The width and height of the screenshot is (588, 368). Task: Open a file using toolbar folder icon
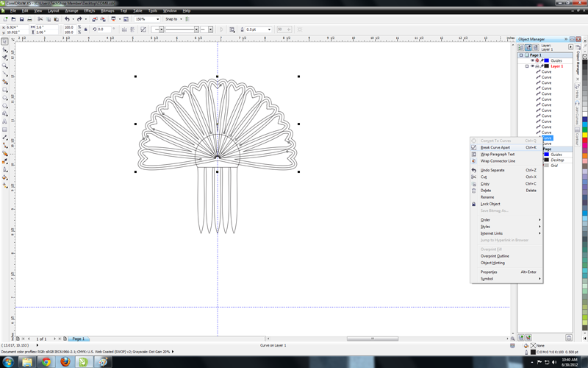point(13,19)
